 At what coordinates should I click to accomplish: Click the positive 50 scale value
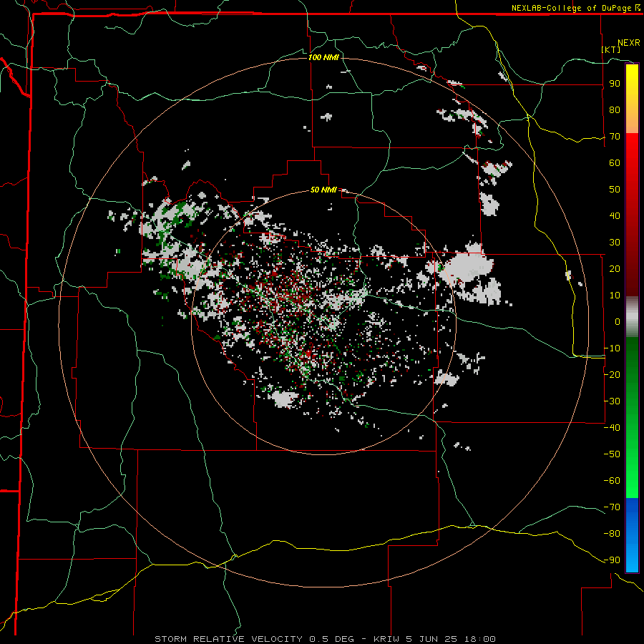(x=615, y=190)
